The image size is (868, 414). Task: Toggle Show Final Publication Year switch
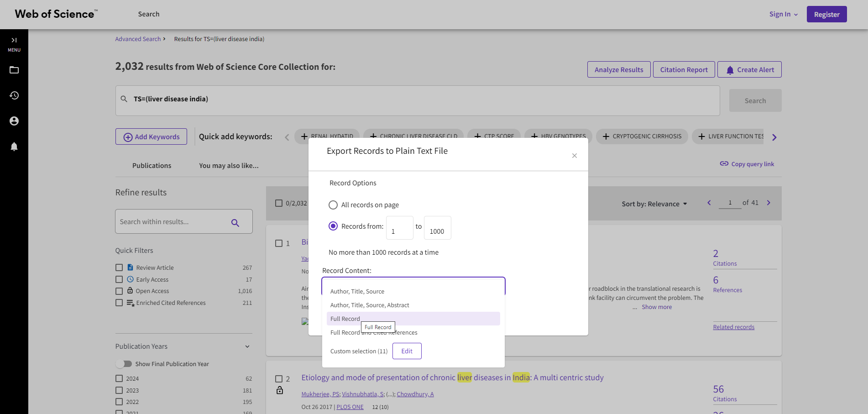[x=124, y=364]
